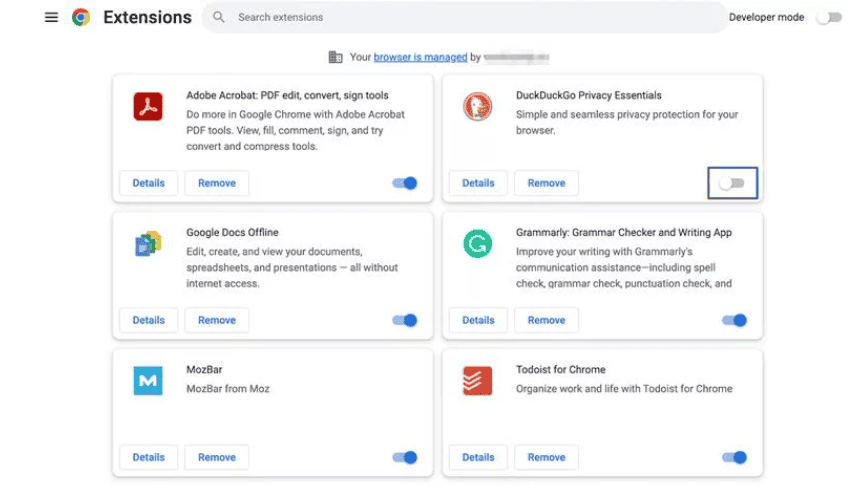Image resolution: width=849 pixels, height=486 pixels.
Task: Enable the DuckDuckGo Privacy Essentials extension
Action: [732, 183]
